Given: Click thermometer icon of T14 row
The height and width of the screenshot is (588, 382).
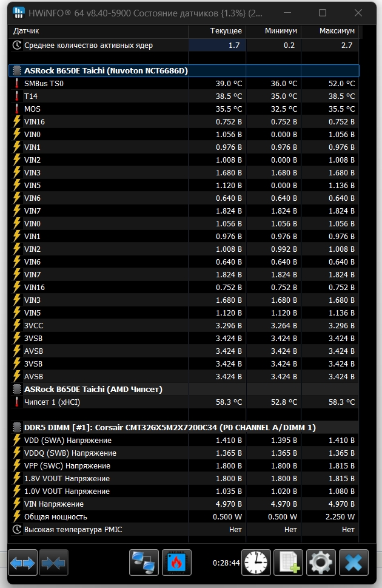Looking at the screenshot, I should 17,96.
